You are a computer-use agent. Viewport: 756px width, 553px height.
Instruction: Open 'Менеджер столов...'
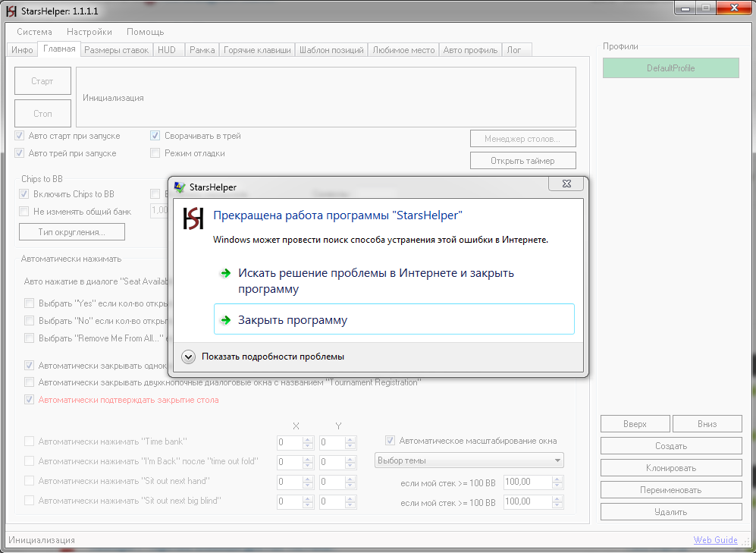[x=522, y=139]
